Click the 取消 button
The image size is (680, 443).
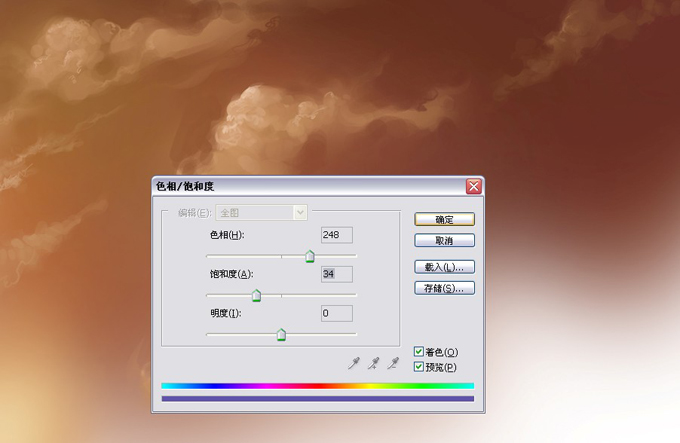[x=445, y=240]
